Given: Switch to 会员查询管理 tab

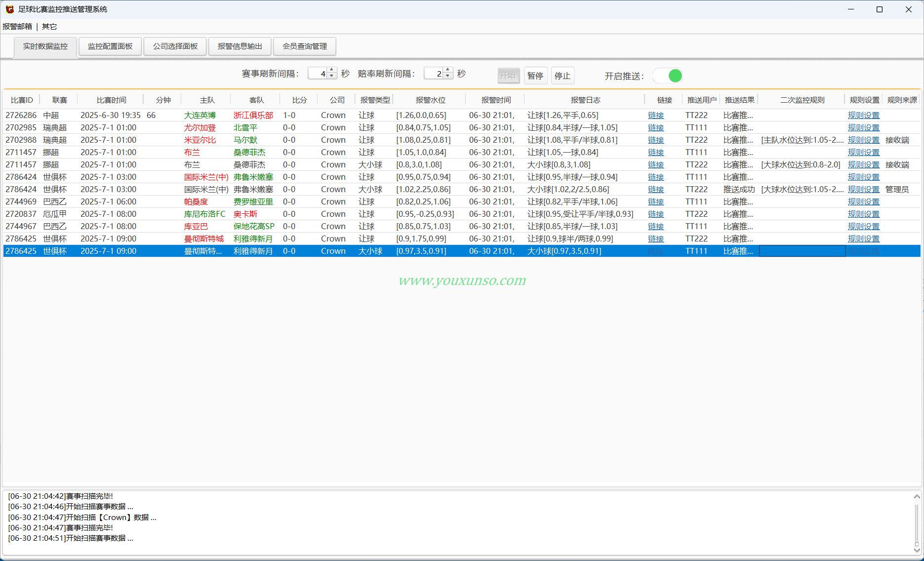Looking at the screenshot, I should 305,46.
